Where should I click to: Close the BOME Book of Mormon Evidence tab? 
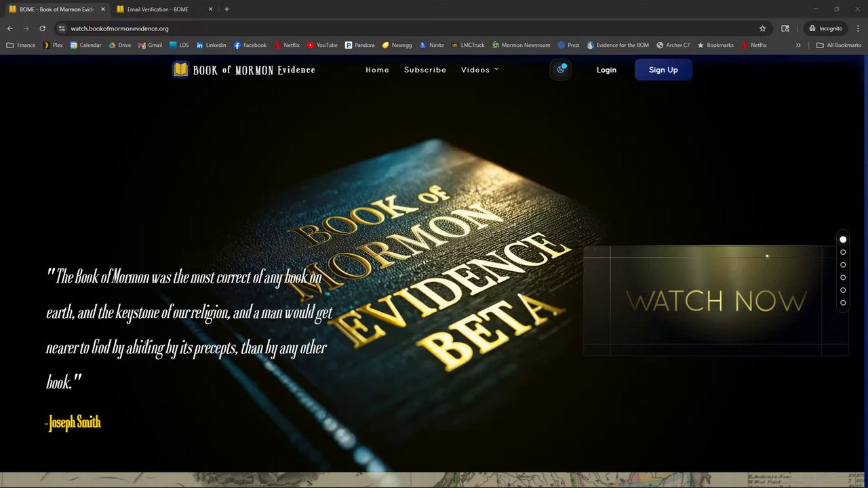(103, 9)
